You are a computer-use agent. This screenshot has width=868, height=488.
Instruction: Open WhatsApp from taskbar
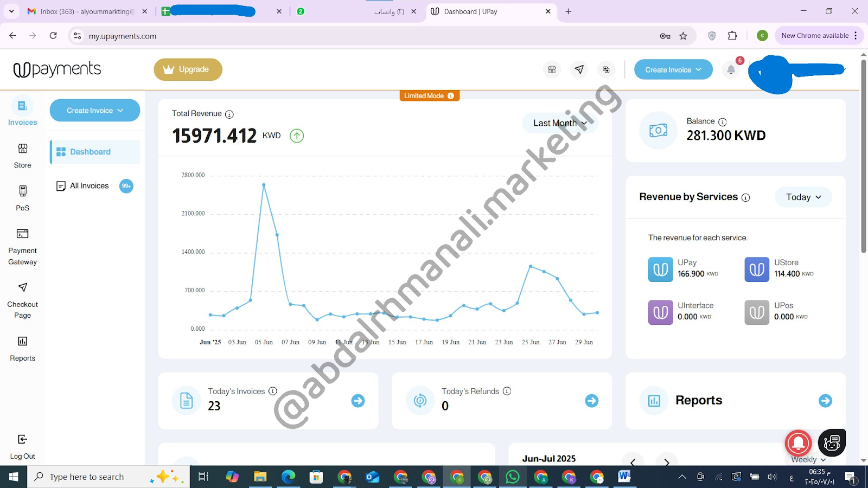tap(512, 477)
